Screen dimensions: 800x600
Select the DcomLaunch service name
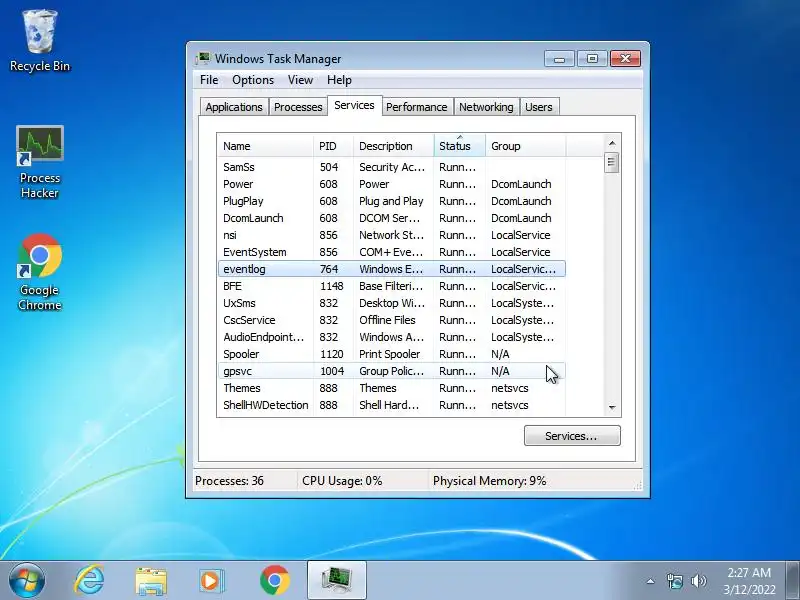pyautogui.click(x=253, y=218)
